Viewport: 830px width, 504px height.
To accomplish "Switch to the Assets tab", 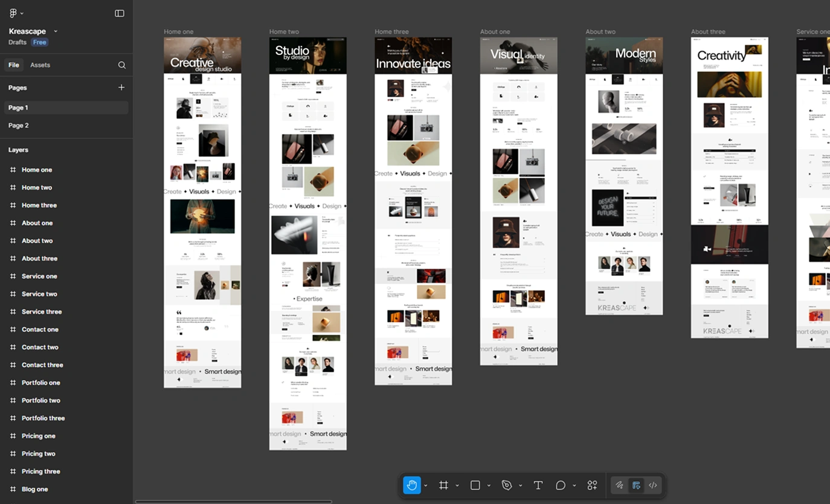I will [x=40, y=65].
